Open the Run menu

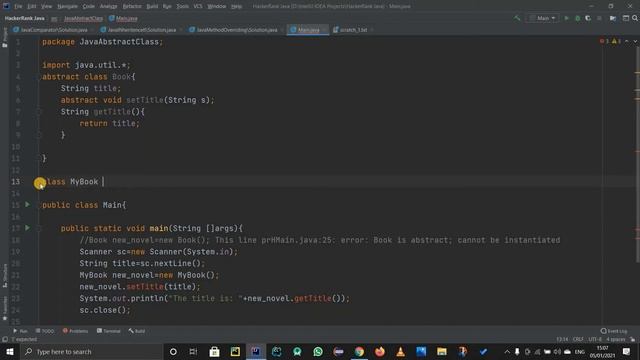coord(167,6)
